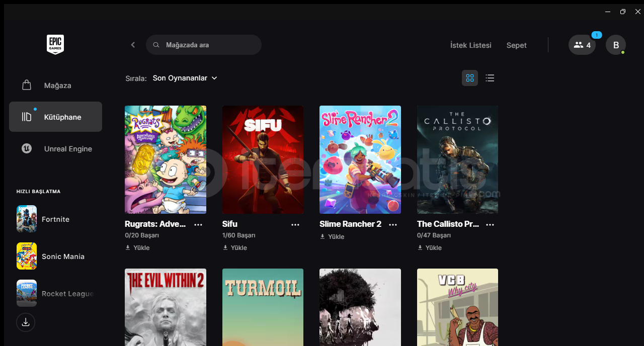The image size is (644, 346).
Task: Click download icon under Slime Rancher 2
Action: 323,236
